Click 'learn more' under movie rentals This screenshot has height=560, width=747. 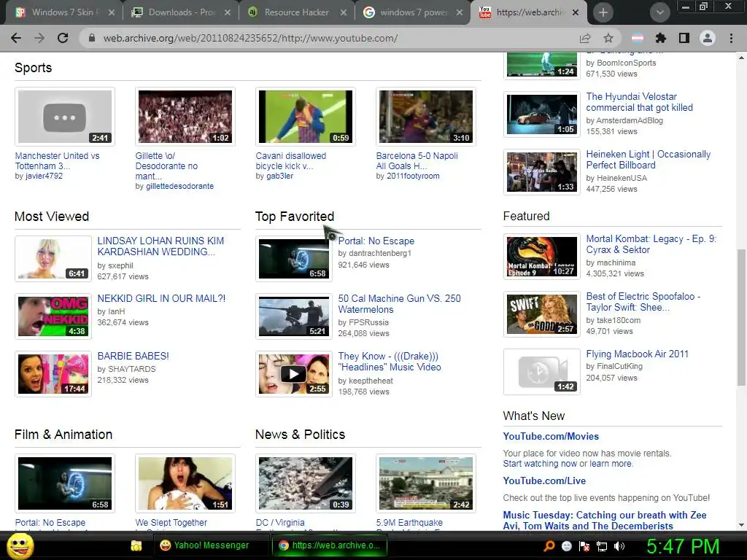click(611, 463)
